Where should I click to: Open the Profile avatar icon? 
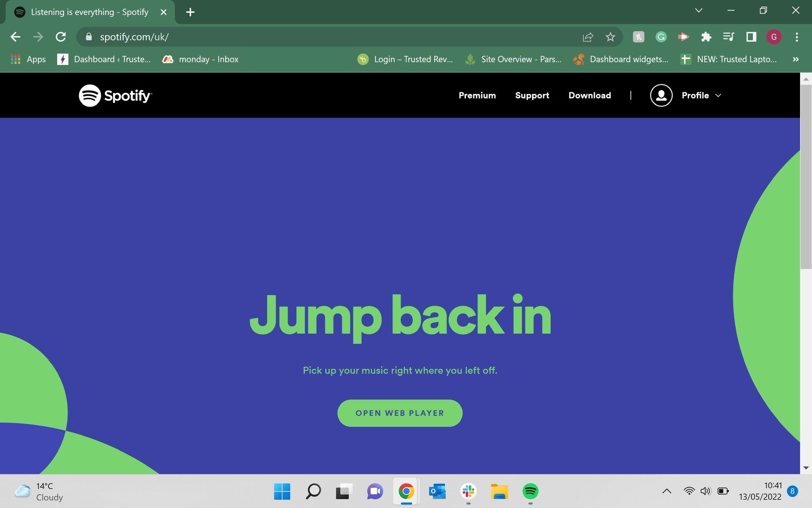pos(661,95)
